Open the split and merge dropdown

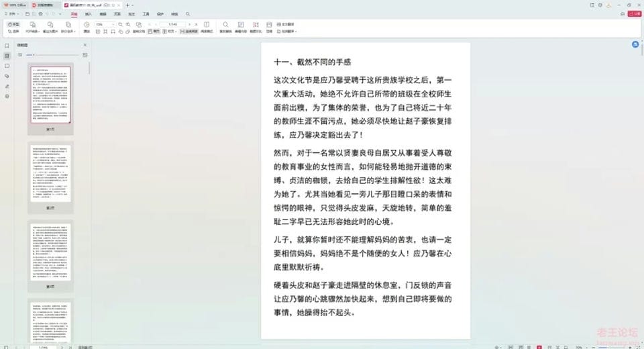pos(68,28)
